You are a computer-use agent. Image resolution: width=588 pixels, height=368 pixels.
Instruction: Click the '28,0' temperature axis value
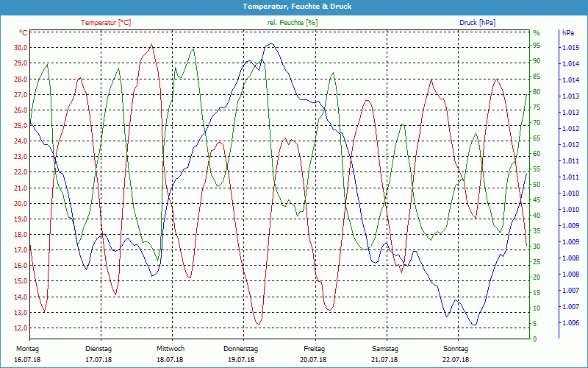pyautogui.click(x=21, y=79)
